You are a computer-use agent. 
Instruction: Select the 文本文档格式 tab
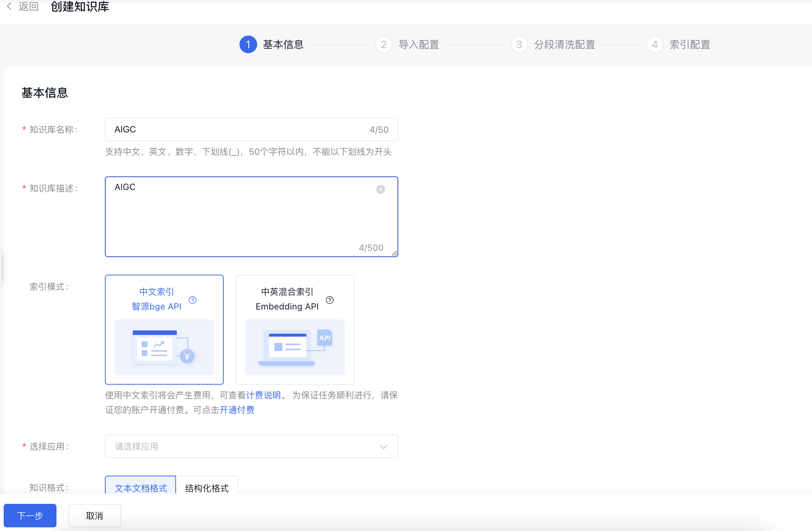141,488
